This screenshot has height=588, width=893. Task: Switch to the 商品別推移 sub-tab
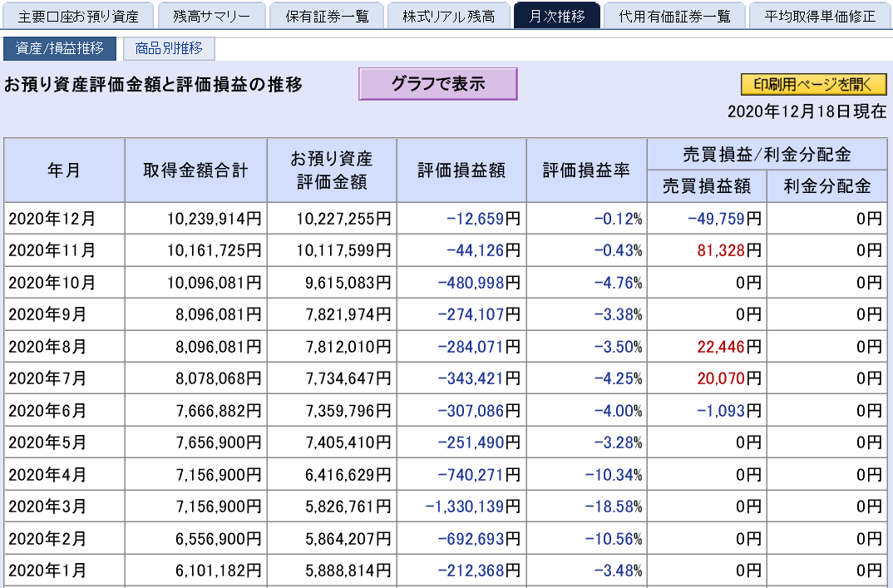click(x=169, y=48)
